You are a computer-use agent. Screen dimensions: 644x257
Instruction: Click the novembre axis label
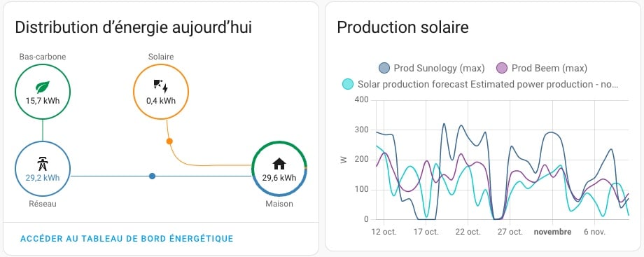(552, 232)
